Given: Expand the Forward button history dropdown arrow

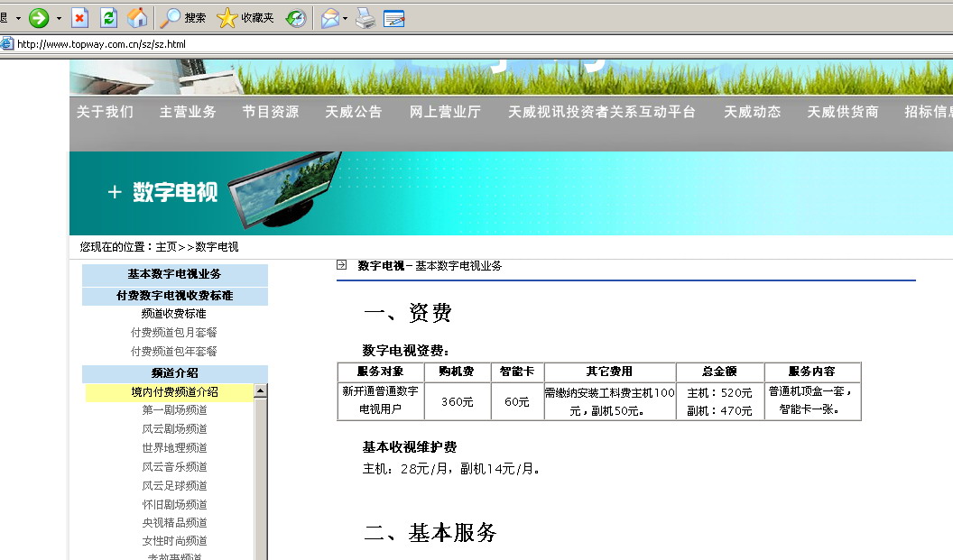Looking at the screenshot, I should tap(59, 18).
